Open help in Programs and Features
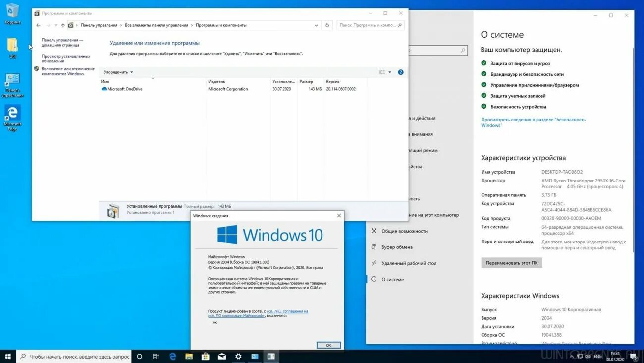The height and width of the screenshot is (363, 644). point(401,72)
